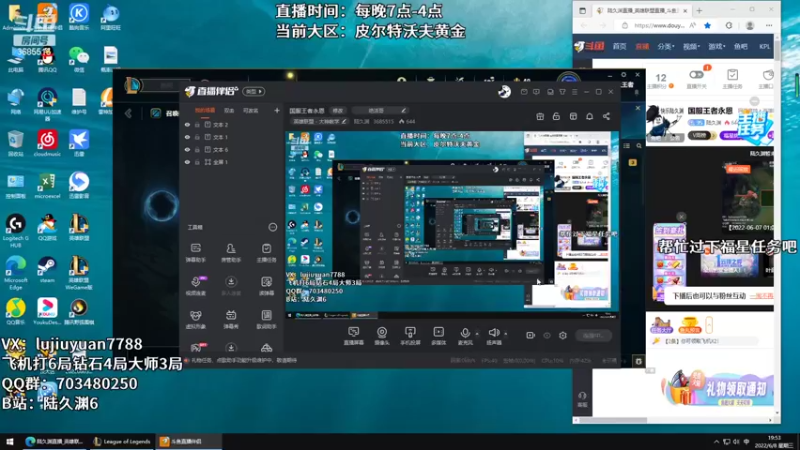Start recording with the camera-record icon
The height and width of the screenshot is (450, 800).
(x=531, y=335)
